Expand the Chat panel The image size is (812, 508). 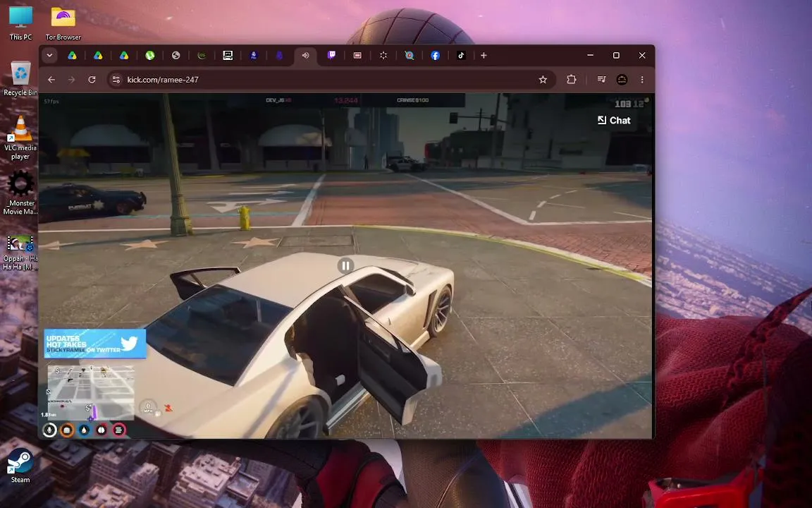click(x=614, y=120)
